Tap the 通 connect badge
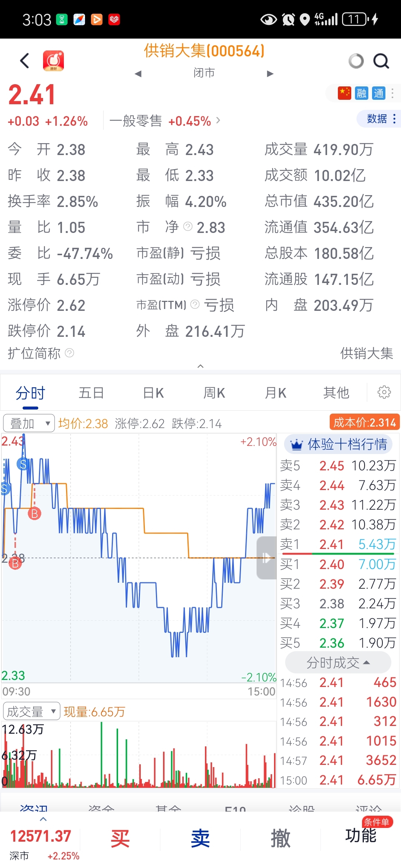This screenshot has width=401, height=868. [379, 93]
